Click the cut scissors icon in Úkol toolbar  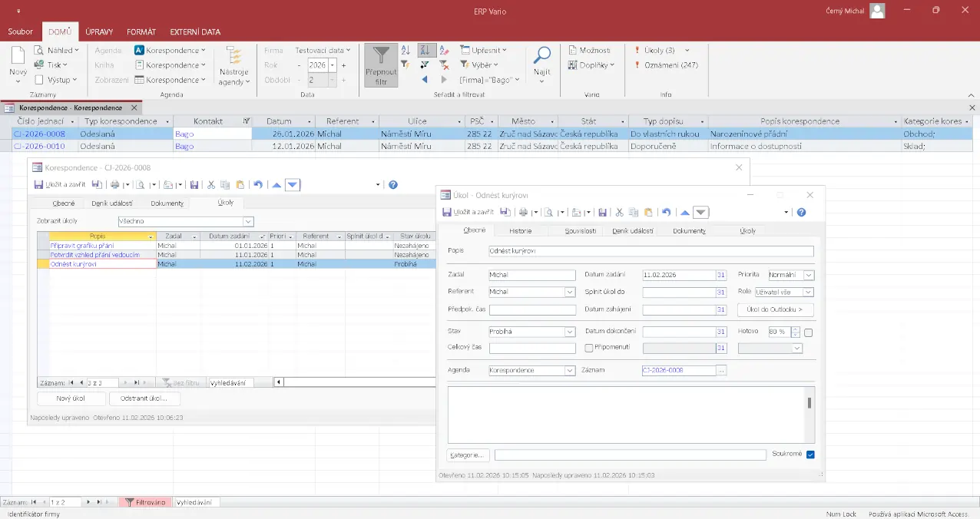(619, 213)
